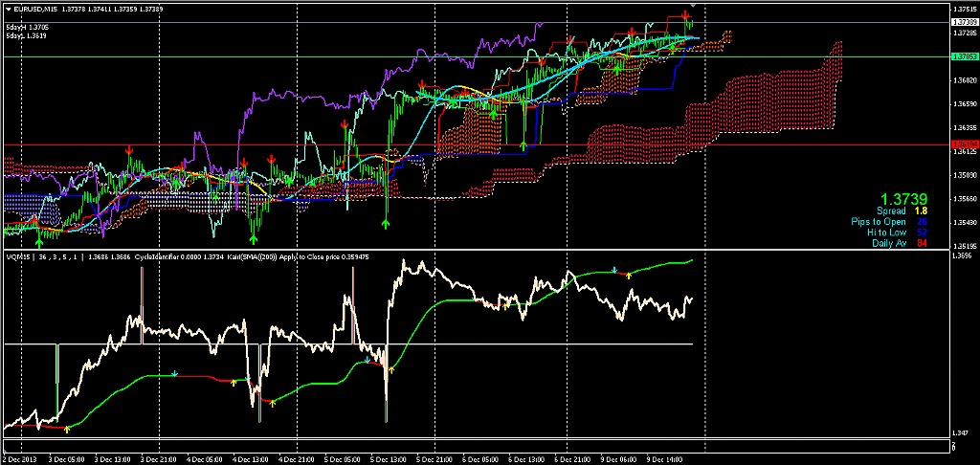Click the green buy arrow below 4 Dec 13:00 low
980x465 pixels.
[x=254, y=239]
